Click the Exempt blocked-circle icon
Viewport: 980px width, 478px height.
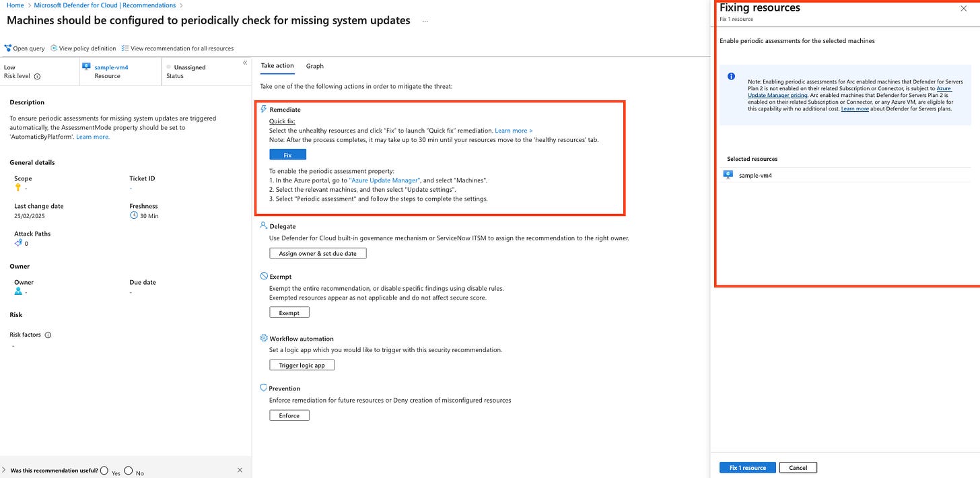[262, 276]
